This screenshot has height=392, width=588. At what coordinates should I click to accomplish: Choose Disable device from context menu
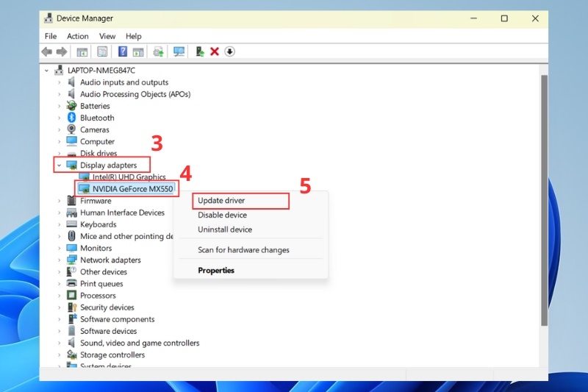(223, 215)
